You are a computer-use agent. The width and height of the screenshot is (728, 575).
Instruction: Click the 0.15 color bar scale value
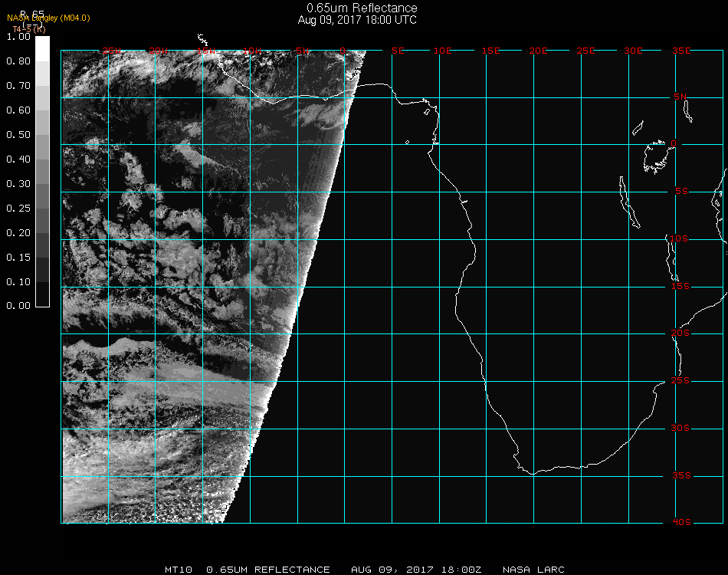(18, 258)
